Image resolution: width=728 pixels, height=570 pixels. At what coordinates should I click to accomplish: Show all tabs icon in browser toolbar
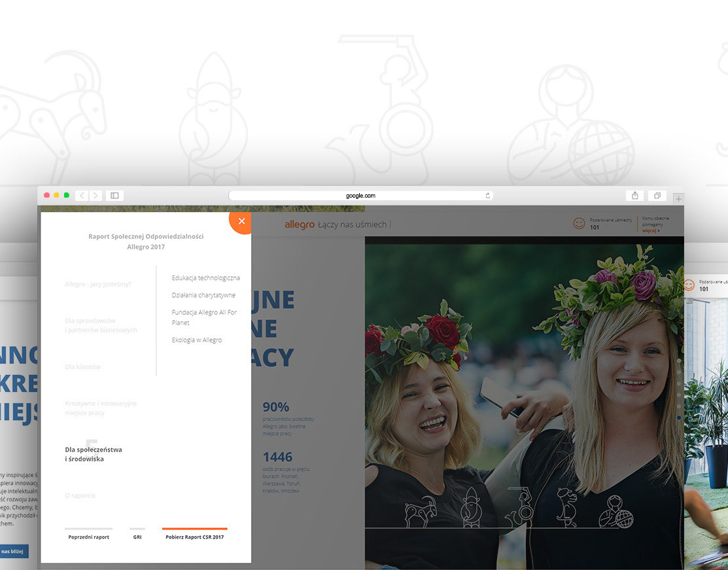pyautogui.click(x=657, y=196)
